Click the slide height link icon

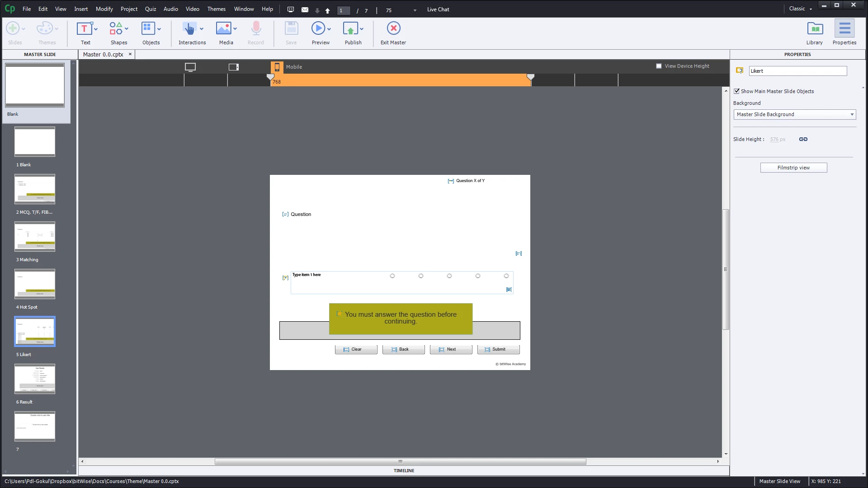(803, 139)
